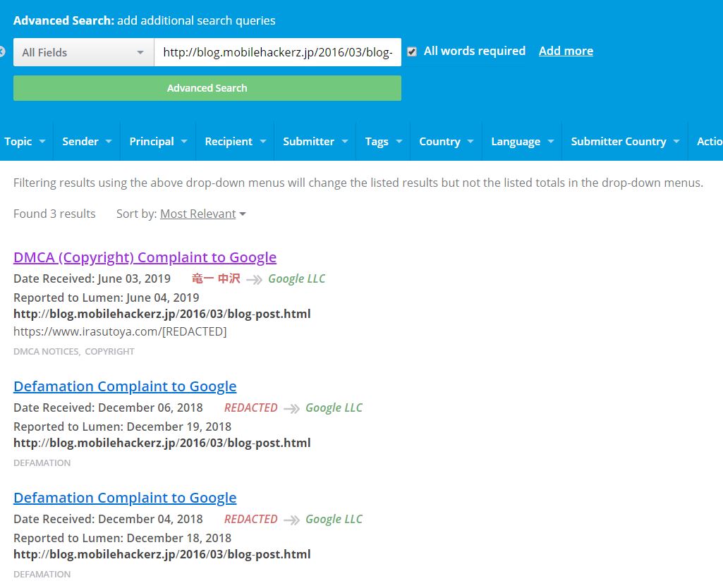Expand the Submitter Country filter dropdown
Viewport: 723px width, 588px height.
[625, 142]
